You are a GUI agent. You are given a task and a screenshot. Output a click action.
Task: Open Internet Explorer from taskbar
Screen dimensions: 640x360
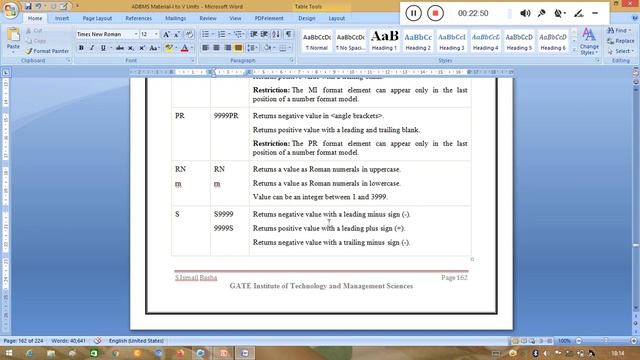[x=29, y=353]
